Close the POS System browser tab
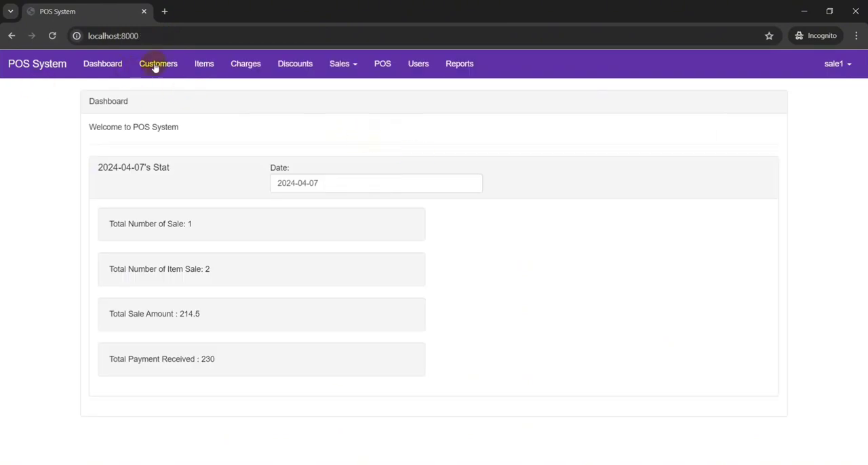The width and height of the screenshot is (868, 465). pos(144,12)
